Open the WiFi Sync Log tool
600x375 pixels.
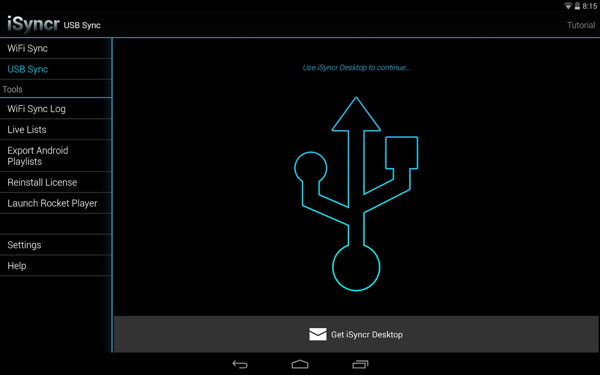(55, 109)
